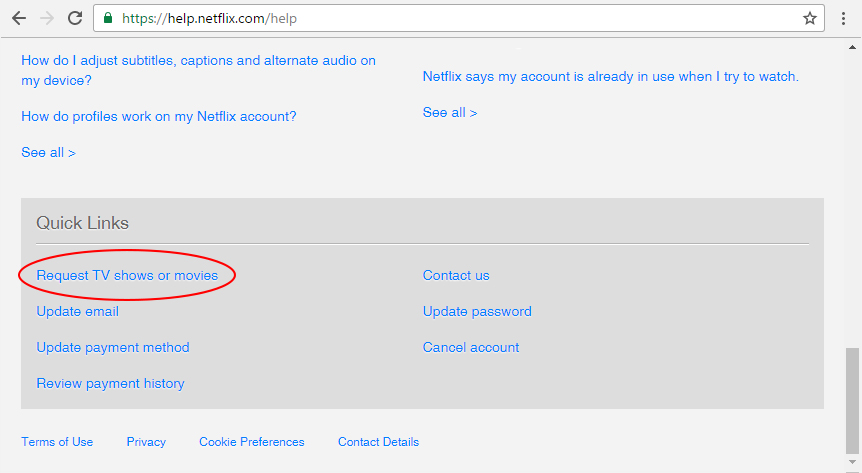This screenshot has height=473, width=862.
Task: Open the Contact us quick link
Action: coord(456,276)
